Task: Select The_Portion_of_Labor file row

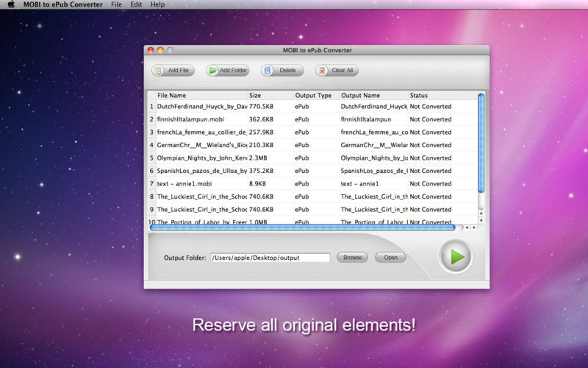Action: (313, 222)
